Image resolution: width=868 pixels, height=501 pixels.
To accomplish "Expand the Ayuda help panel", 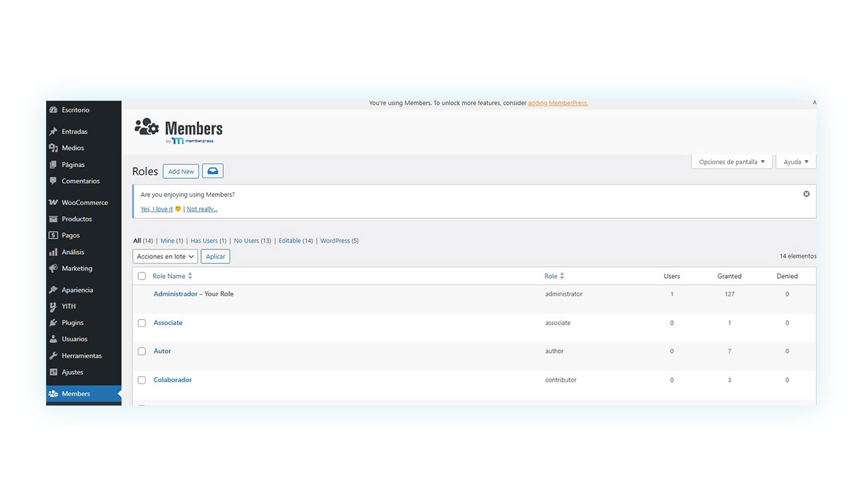I will click(x=796, y=162).
